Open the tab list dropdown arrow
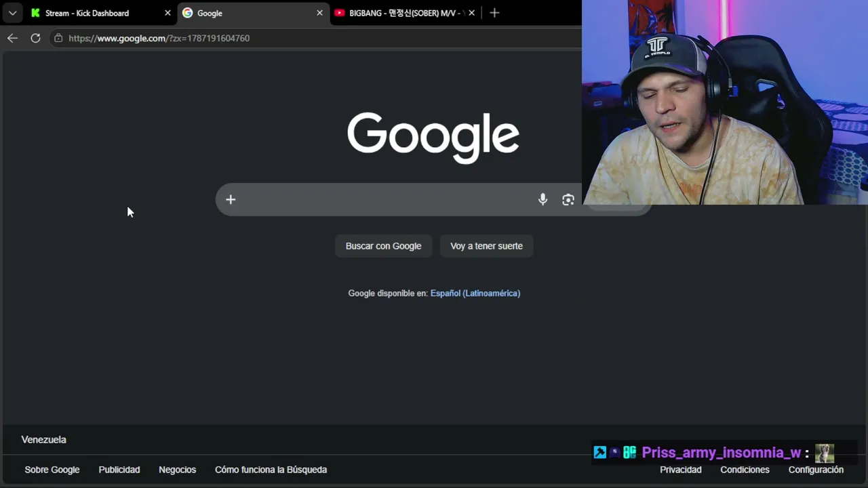 point(12,13)
